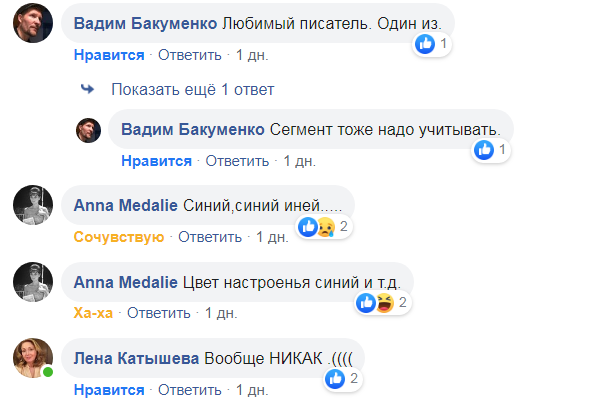
Task: Expand 'Показать ещё 1 ответ' replies
Action: click(x=192, y=89)
